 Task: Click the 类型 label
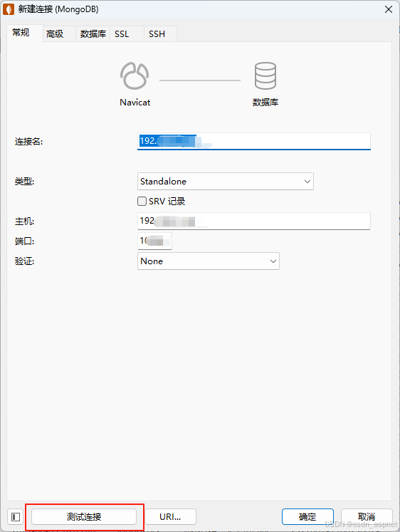tap(24, 182)
